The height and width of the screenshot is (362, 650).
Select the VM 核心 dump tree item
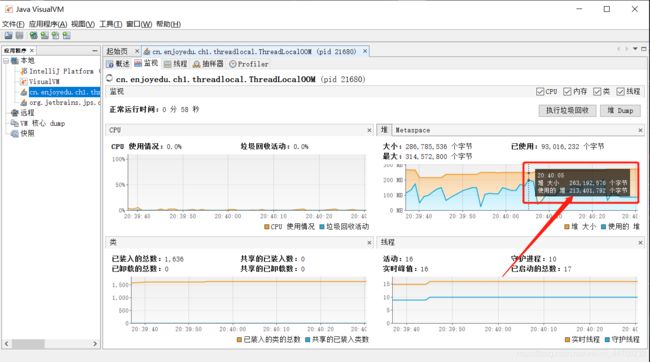click(x=42, y=123)
